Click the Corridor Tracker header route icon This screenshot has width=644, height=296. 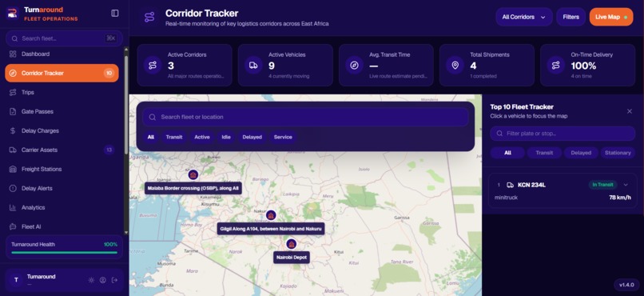pos(149,17)
